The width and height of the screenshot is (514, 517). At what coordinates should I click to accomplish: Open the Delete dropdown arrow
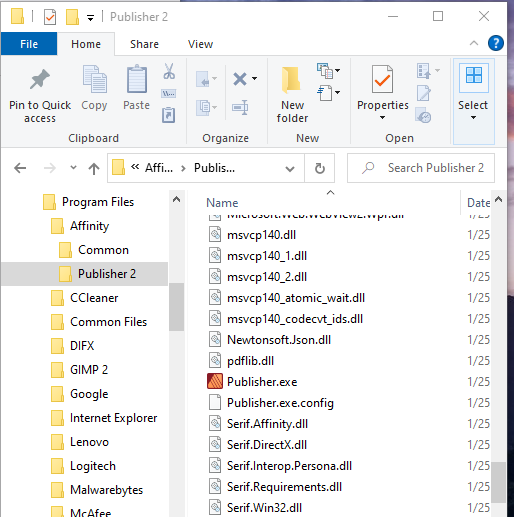point(254,79)
